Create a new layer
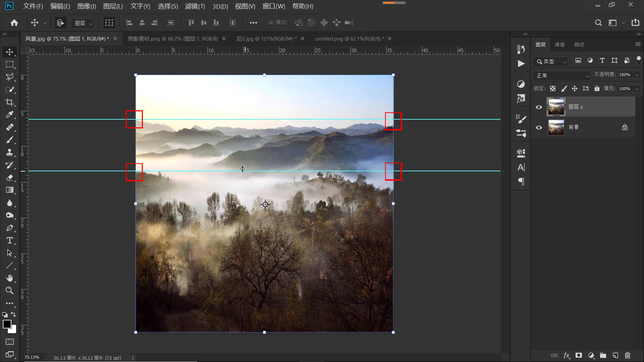Viewport: 644px width, 362px height. click(615, 356)
